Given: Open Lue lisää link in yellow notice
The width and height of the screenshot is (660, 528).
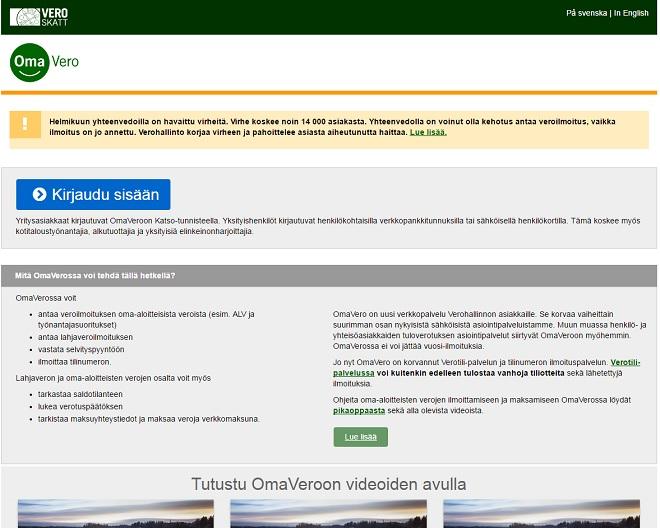Looking at the screenshot, I should [x=428, y=132].
